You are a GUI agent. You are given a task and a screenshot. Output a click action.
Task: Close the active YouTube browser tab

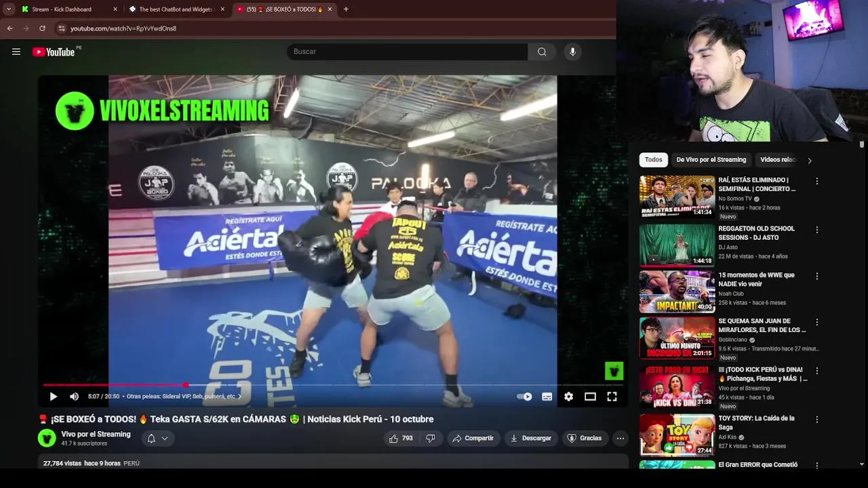(x=330, y=9)
